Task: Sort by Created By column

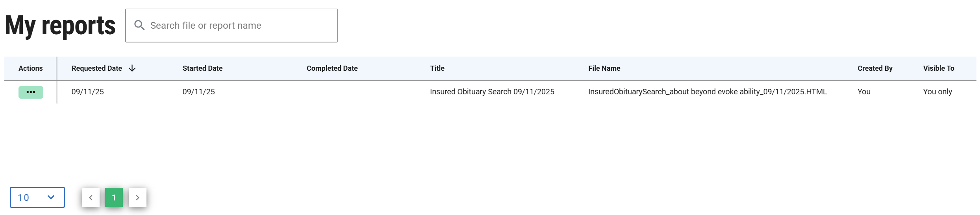Action: coord(875,68)
